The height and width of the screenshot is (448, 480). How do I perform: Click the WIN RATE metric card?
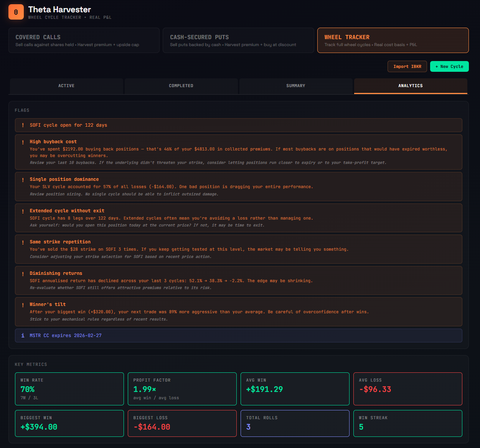(69, 388)
